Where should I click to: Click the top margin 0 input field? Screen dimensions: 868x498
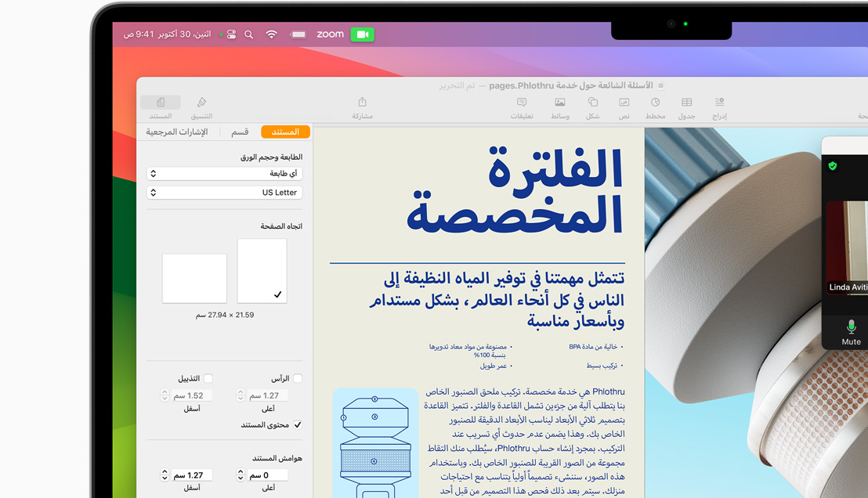point(267,475)
